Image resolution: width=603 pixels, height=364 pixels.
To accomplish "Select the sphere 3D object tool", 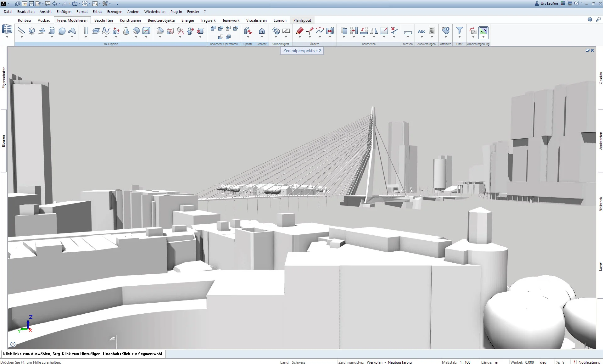I will [x=62, y=31].
